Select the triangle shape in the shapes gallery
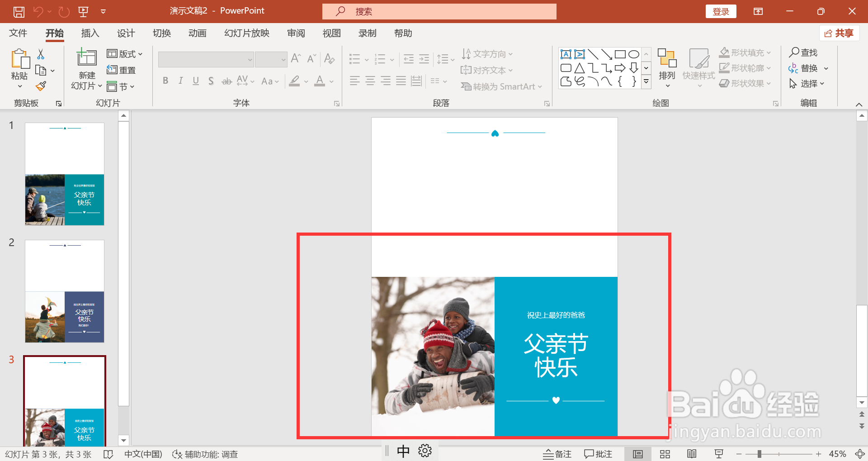This screenshot has height=461, width=868. [579, 68]
